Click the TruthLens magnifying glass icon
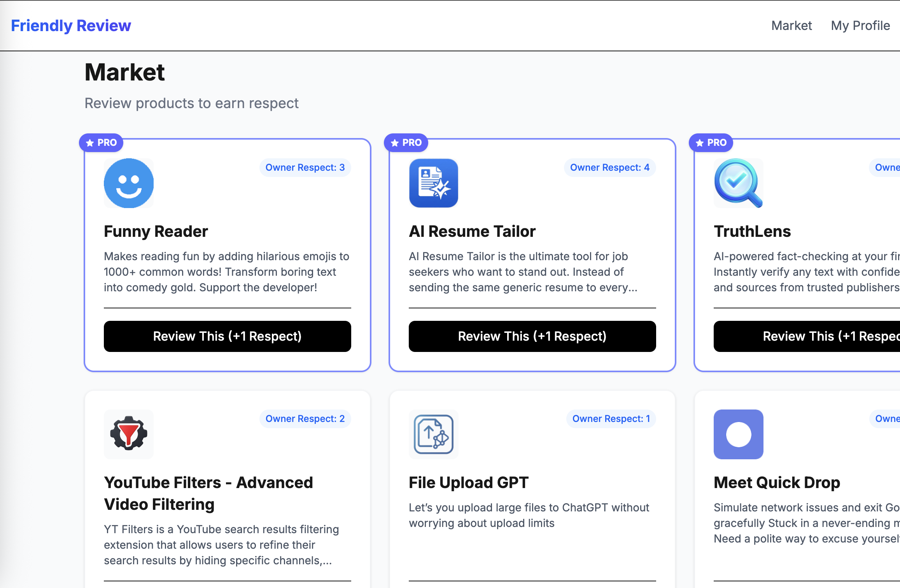The height and width of the screenshot is (588, 900). tap(738, 183)
